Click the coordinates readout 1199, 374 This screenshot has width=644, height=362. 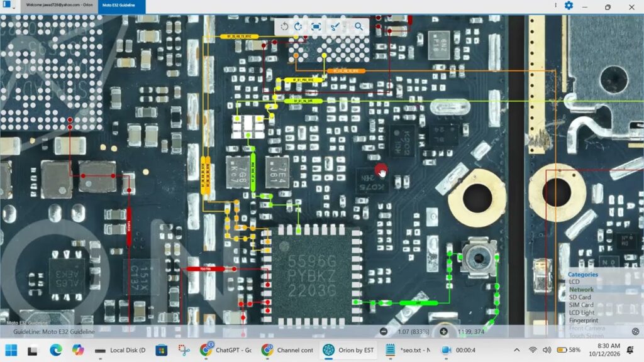[470, 332]
